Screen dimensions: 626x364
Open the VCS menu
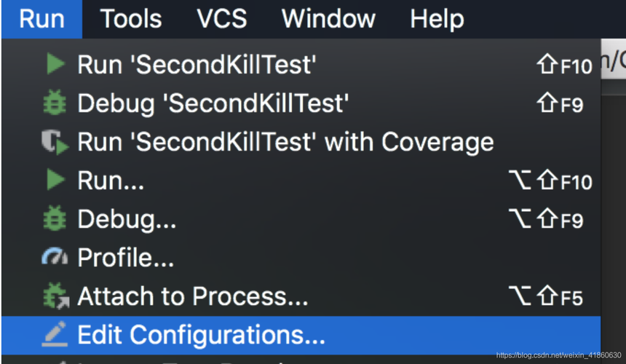tap(222, 19)
